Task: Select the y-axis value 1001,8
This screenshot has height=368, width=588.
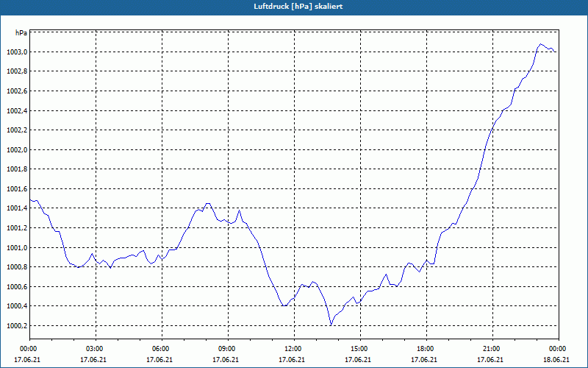Action: tap(17, 169)
